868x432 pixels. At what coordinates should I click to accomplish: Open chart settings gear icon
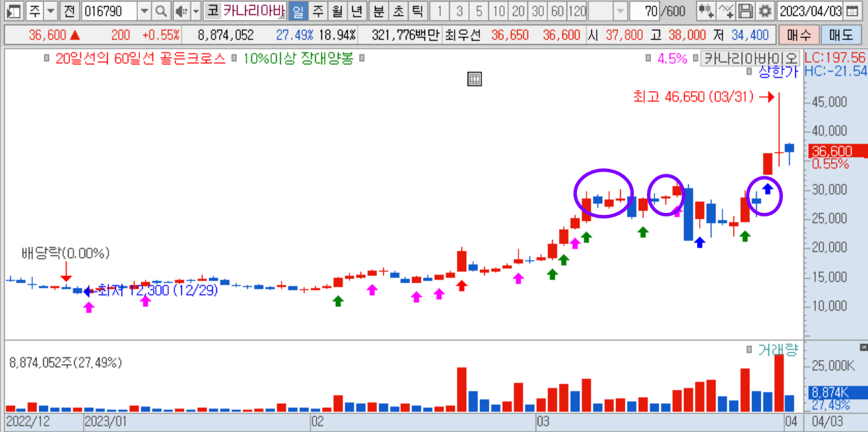point(764,10)
